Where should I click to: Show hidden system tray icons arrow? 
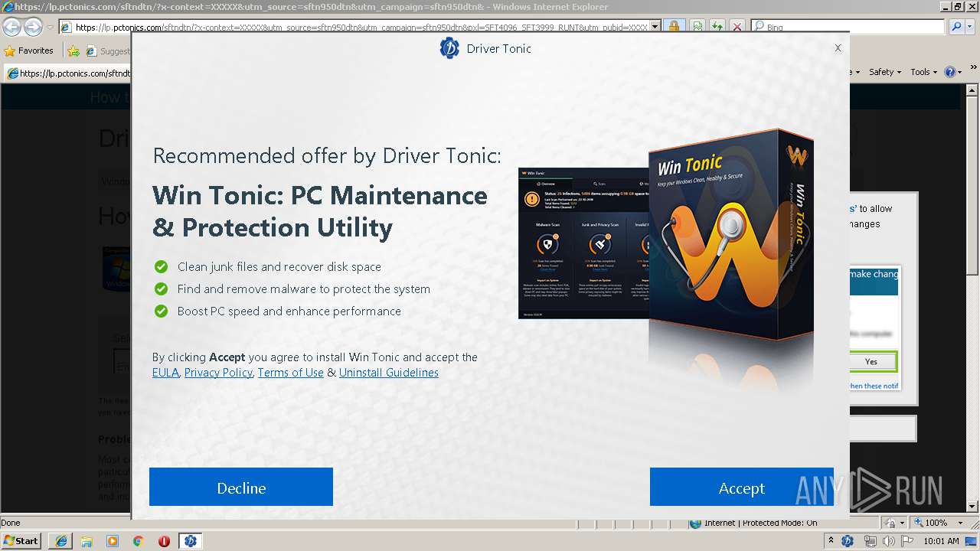831,541
